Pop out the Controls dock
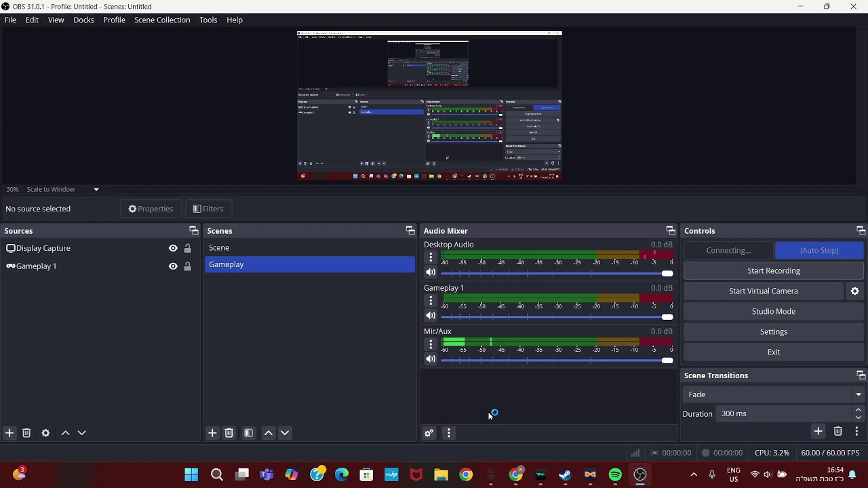 (x=861, y=230)
